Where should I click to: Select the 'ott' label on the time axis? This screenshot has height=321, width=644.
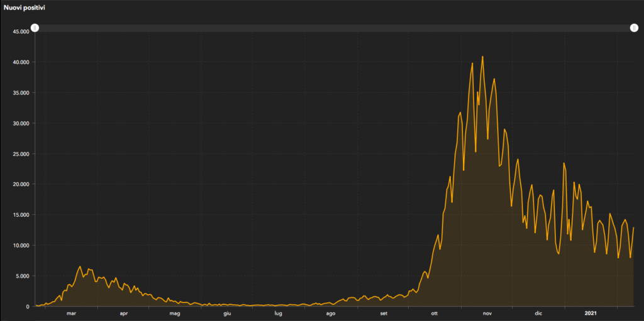434,313
